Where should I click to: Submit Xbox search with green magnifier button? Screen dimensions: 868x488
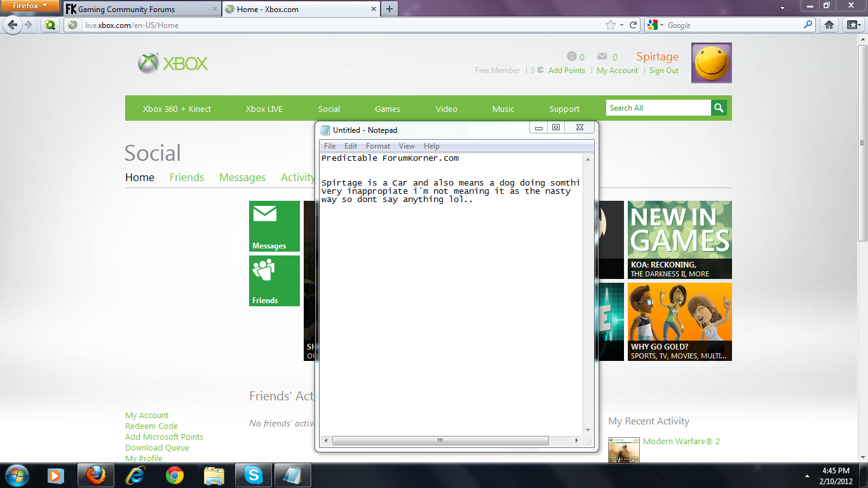coord(719,108)
